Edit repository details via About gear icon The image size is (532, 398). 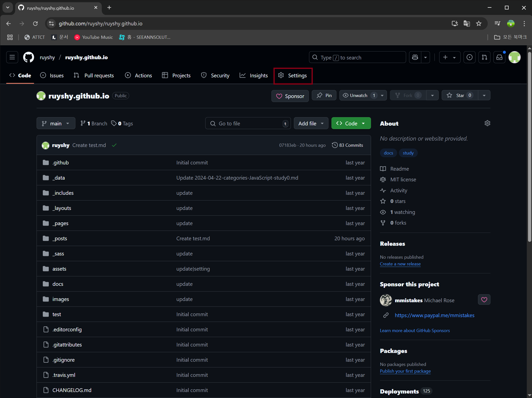[487, 123]
